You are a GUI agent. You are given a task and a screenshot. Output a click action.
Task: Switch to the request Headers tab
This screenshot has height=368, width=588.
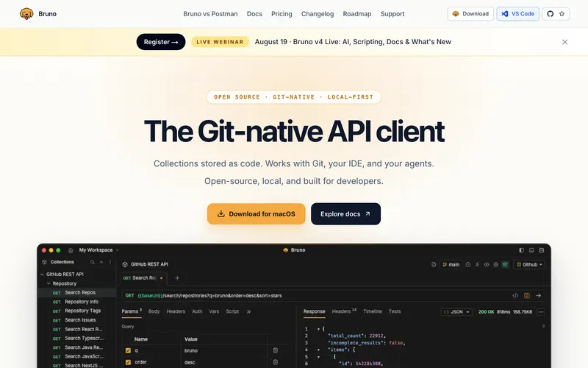coord(176,311)
